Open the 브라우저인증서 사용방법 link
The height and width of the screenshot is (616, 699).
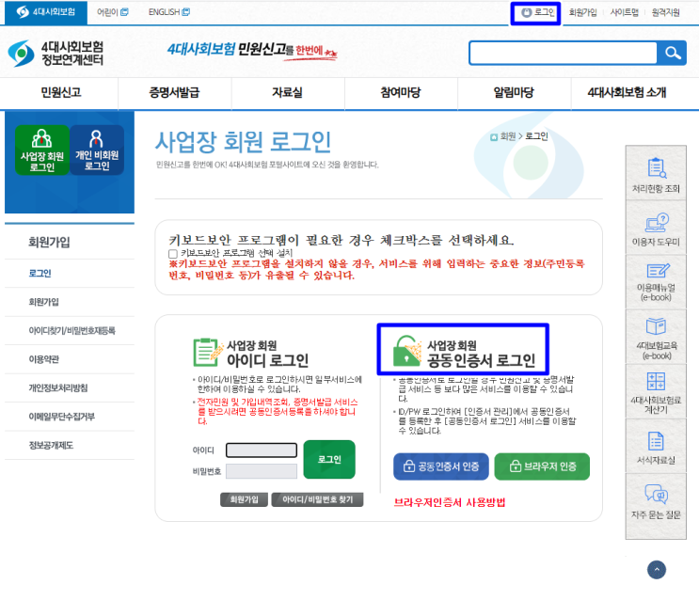click(x=450, y=502)
